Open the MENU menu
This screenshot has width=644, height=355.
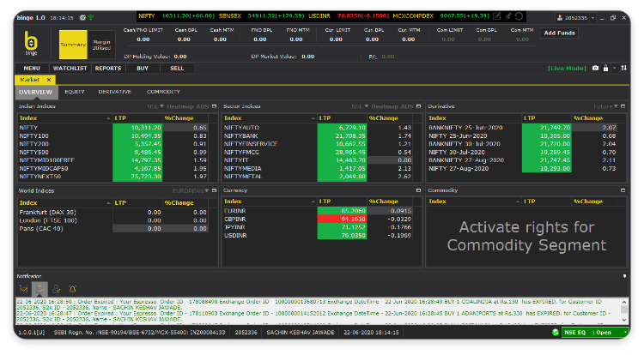[x=32, y=69]
